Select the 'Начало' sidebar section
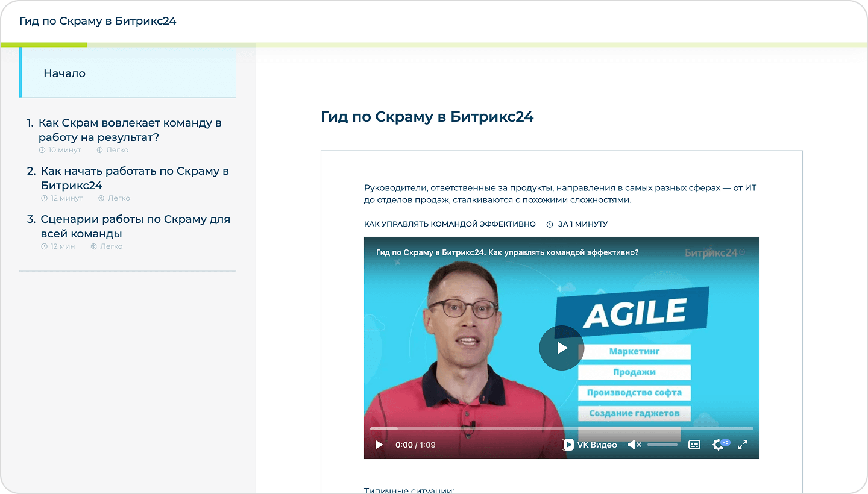The image size is (868, 494). click(64, 73)
